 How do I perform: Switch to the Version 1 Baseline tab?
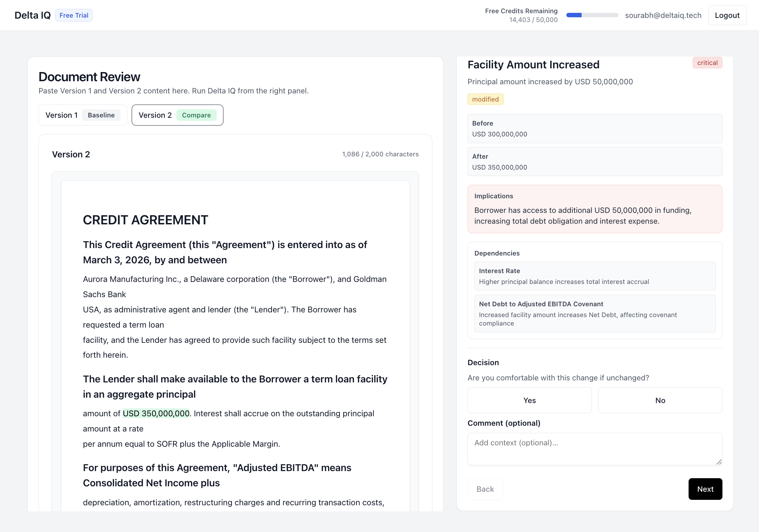pos(82,115)
